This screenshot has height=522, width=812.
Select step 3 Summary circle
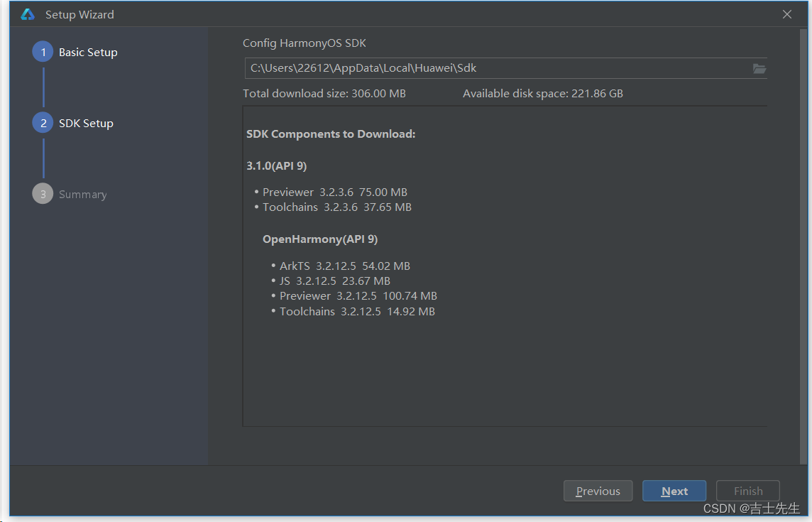point(43,194)
